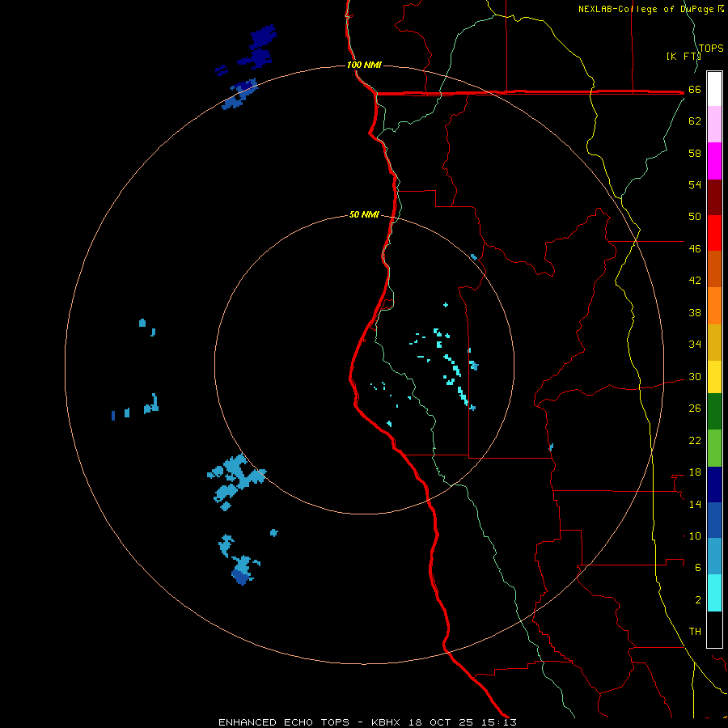Image resolution: width=728 pixels, height=728 pixels.
Task: Click the TH threshold legend label
Action: pos(695,632)
